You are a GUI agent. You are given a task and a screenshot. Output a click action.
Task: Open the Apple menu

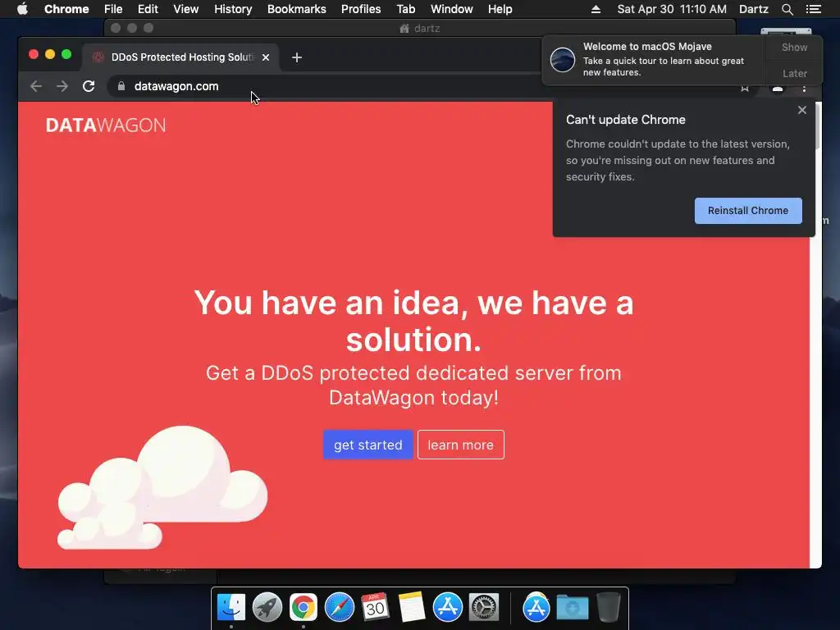(x=22, y=9)
